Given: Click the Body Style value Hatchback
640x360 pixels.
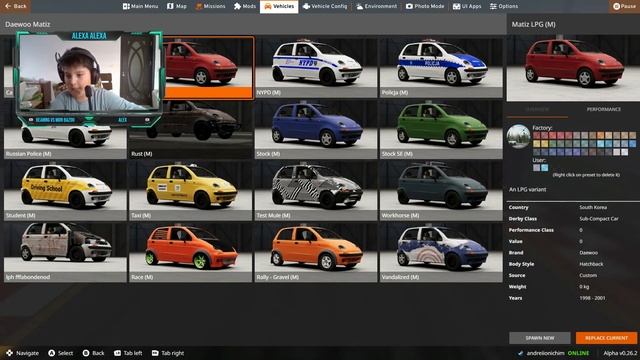Looking at the screenshot, I should (591, 264).
